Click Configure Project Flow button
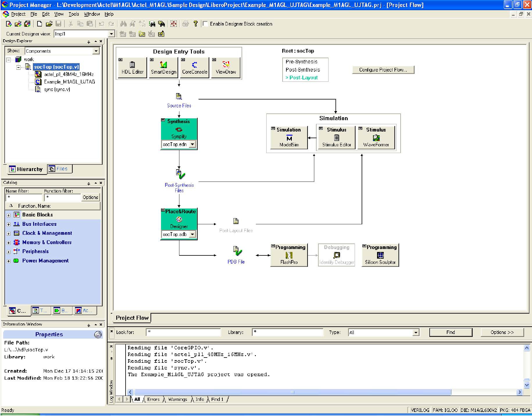Screen dimensions: 532x416 click(x=383, y=70)
